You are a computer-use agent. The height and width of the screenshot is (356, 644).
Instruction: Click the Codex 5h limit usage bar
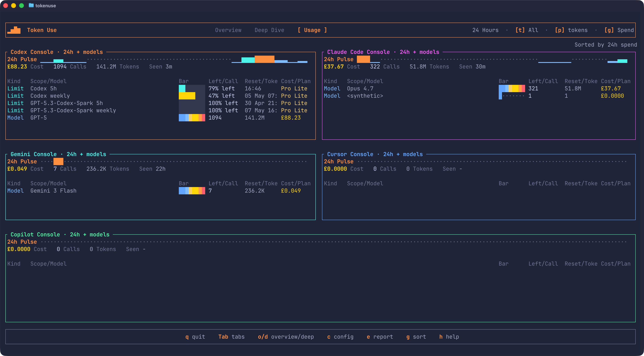coord(192,88)
